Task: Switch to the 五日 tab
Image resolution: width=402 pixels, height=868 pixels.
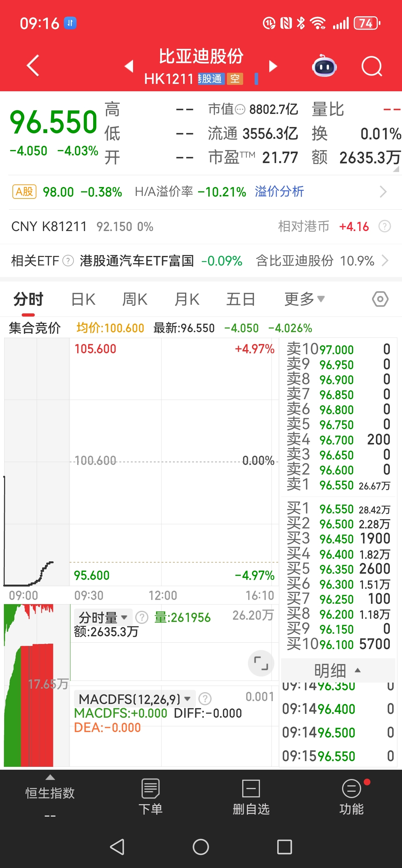Action: pos(241,299)
